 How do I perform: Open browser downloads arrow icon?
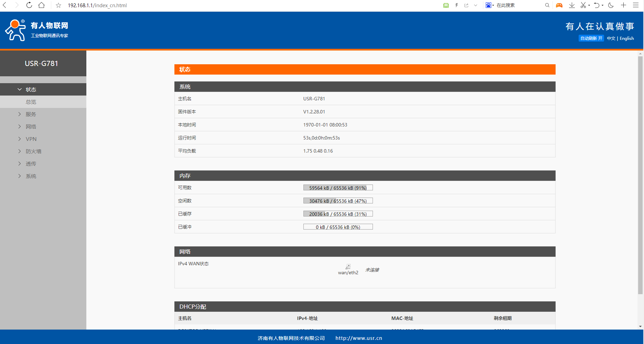click(572, 5)
